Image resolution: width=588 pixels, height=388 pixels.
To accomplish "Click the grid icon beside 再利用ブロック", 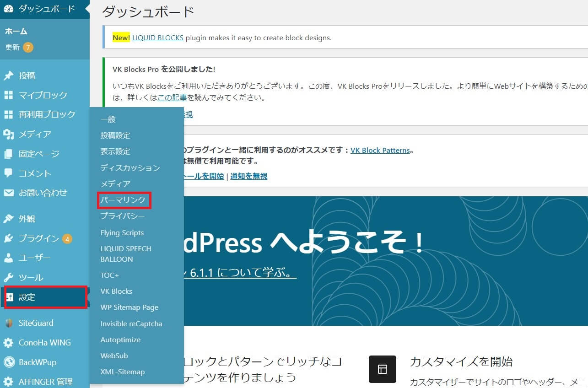I will pyautogui.click(x=8, y=114).
